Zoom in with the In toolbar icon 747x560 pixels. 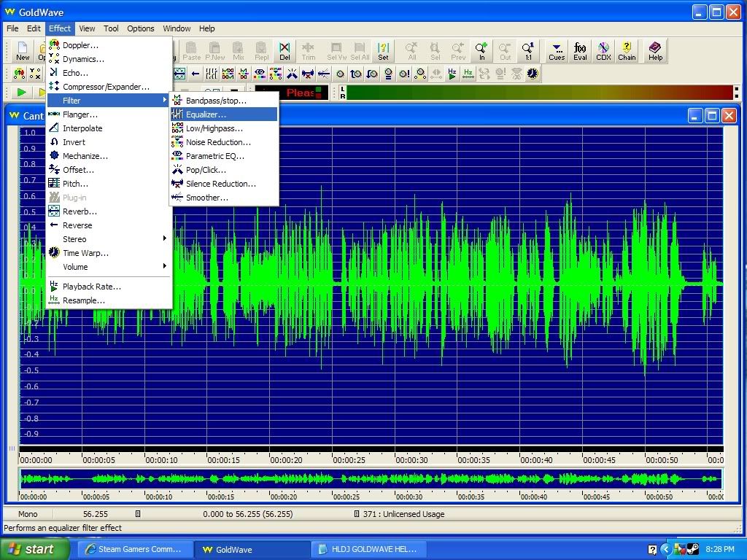481,51
